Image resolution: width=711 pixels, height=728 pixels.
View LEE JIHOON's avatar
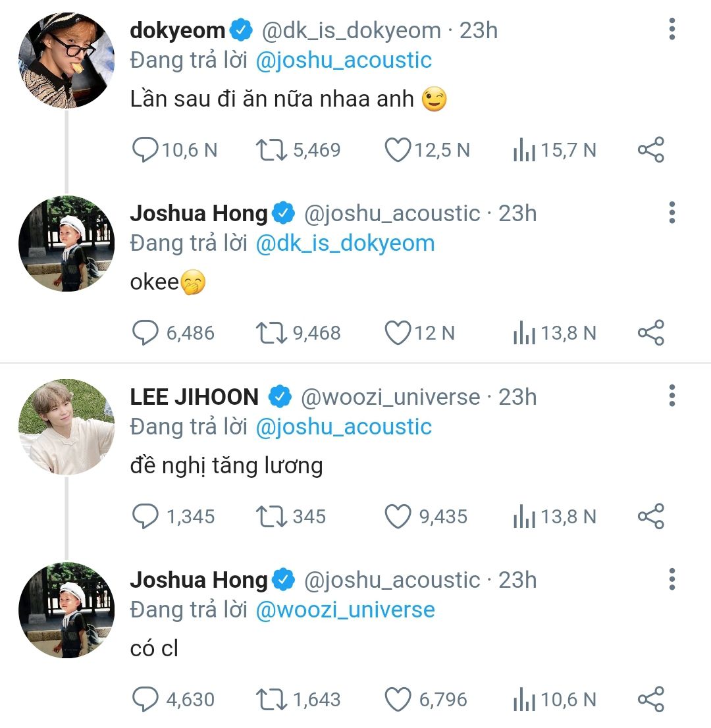pyautogui.click(x=66, y=427)
